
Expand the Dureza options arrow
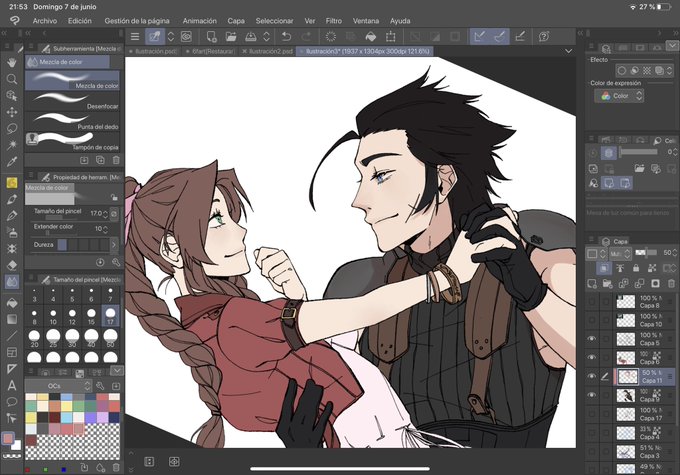click(114, 245)
